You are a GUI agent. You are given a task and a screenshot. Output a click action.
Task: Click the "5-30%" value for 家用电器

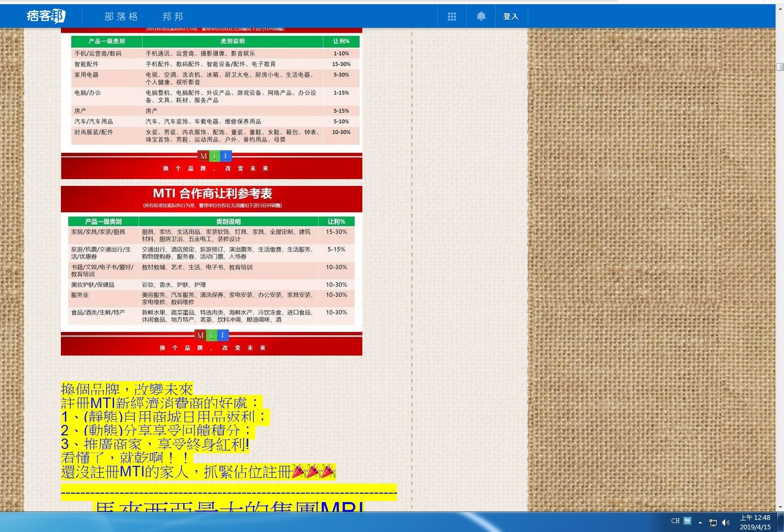(x=341, y=75)
